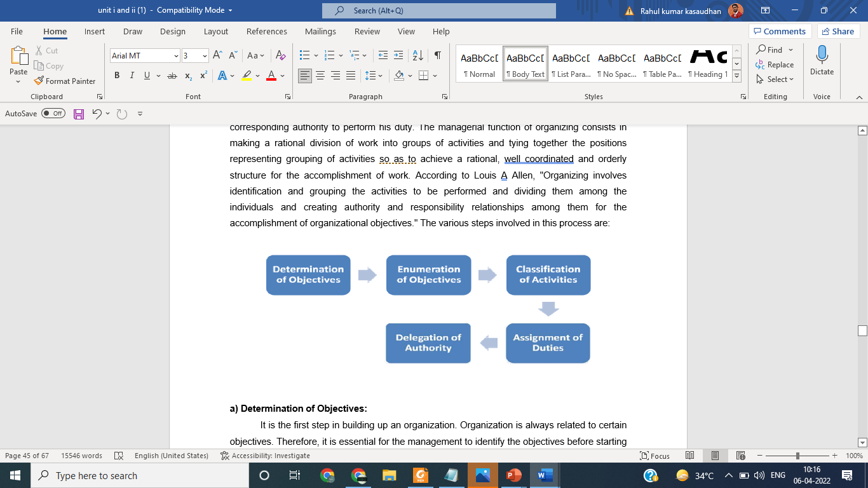
Task: Switch to the Insert tab
Action: [95, 31]
